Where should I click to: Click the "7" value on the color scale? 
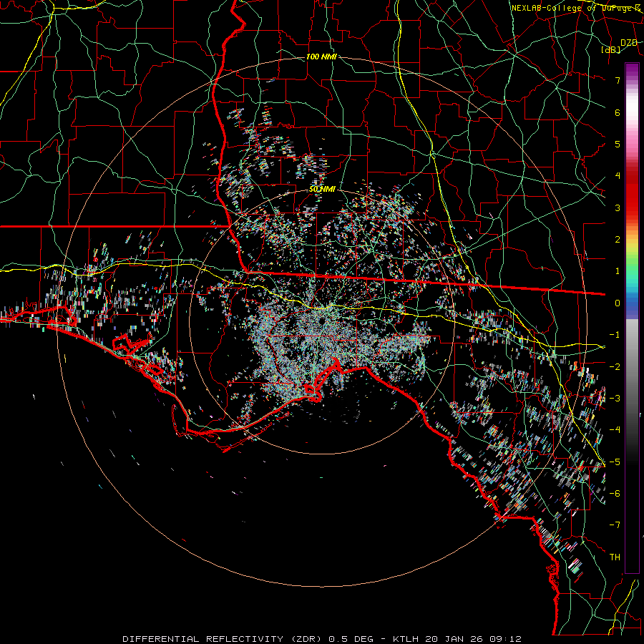[618, 80]
